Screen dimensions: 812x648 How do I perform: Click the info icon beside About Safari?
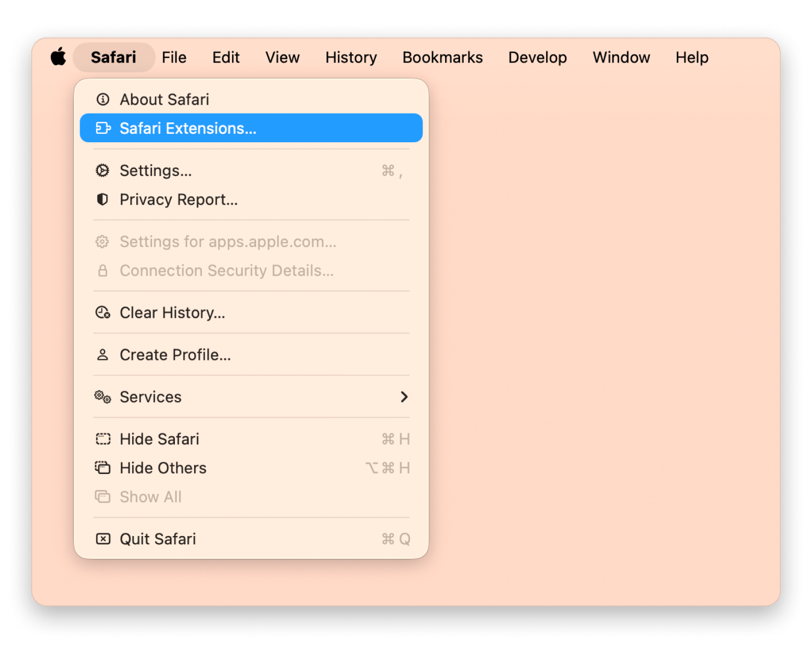click(103, 99)
